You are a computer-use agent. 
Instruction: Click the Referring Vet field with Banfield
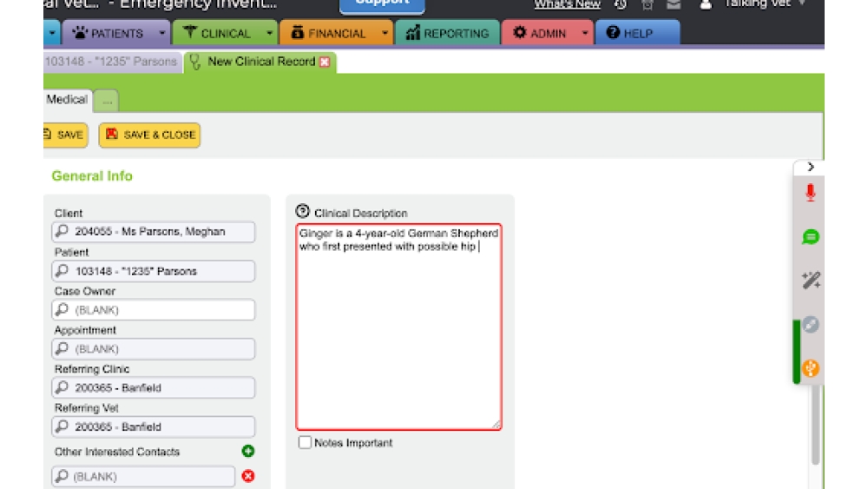pyautogui.click(x=154, y=427)
